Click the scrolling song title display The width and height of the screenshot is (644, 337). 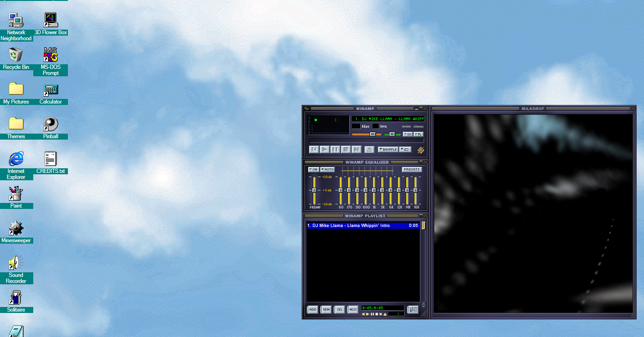[x=388, y=119]
